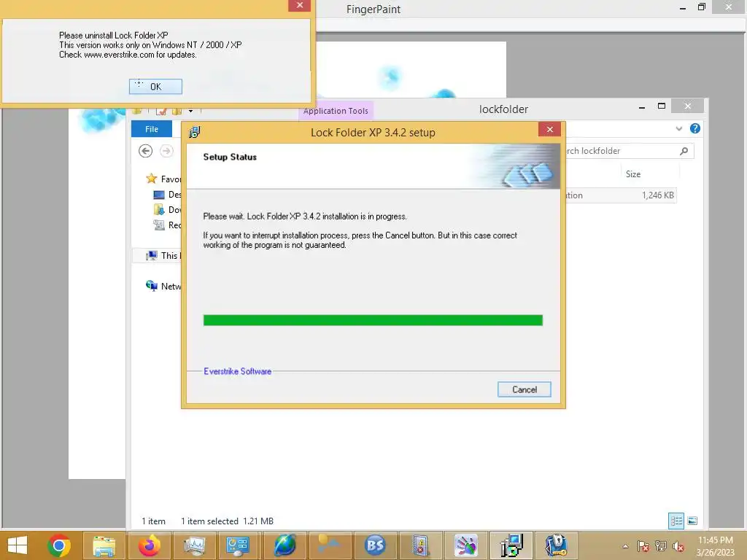Launch Firefox from the taskbar
The width and height of the screenshot is (747, 560).
click(149, 545)
